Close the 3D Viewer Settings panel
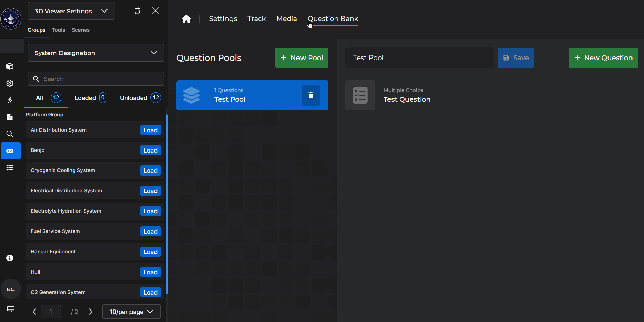This screenshot has width=644, height=322. 156,11
